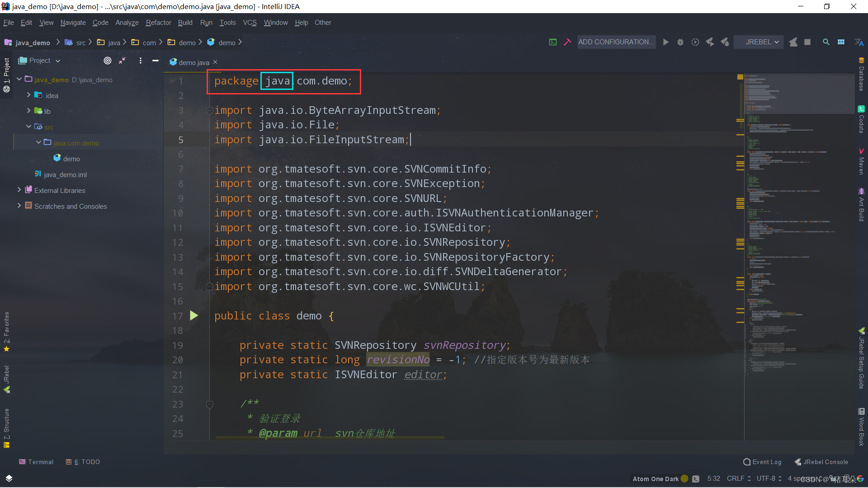Toggle the Structure tool window
Image resolution: width=868 pixels, height=488 pixels.
(6, 427)
